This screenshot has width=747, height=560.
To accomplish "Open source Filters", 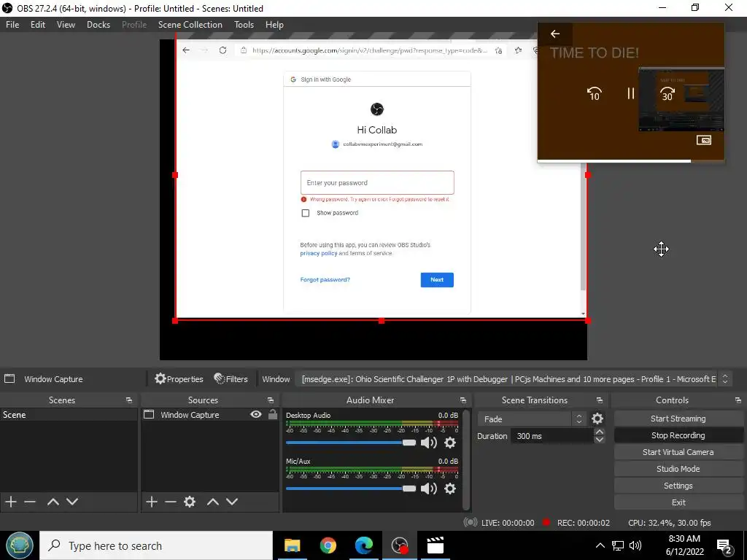I will point(231,379).
